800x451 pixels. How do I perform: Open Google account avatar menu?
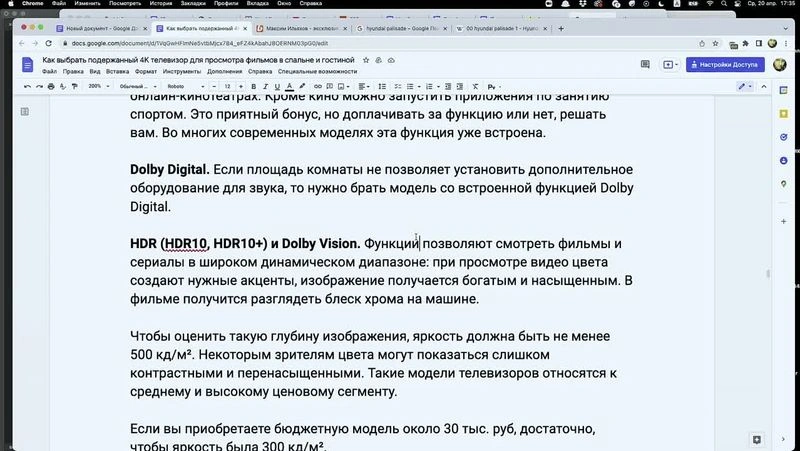780,65
